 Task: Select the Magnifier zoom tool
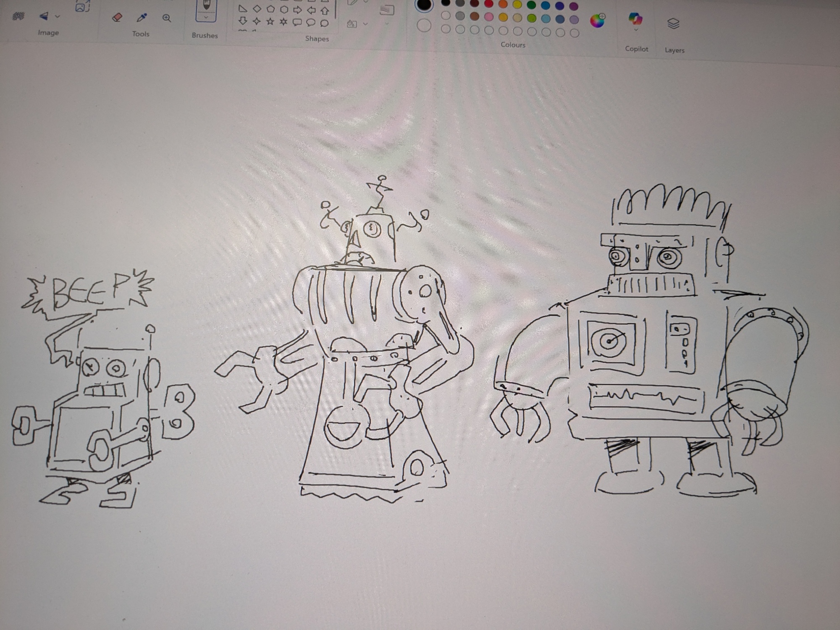[x=167, y=18]
